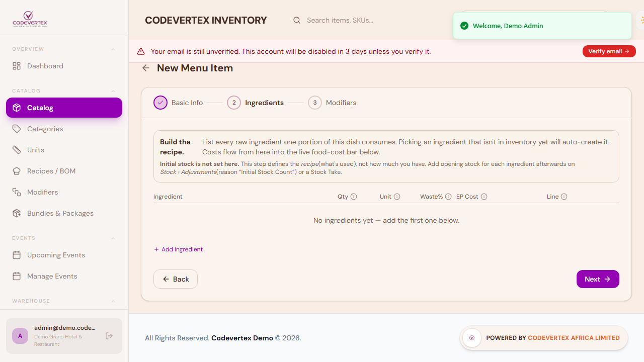The width and height of the screenshot is (644, 362).
Task: Click the admin account avatar
Action: [x=20, y=336]
